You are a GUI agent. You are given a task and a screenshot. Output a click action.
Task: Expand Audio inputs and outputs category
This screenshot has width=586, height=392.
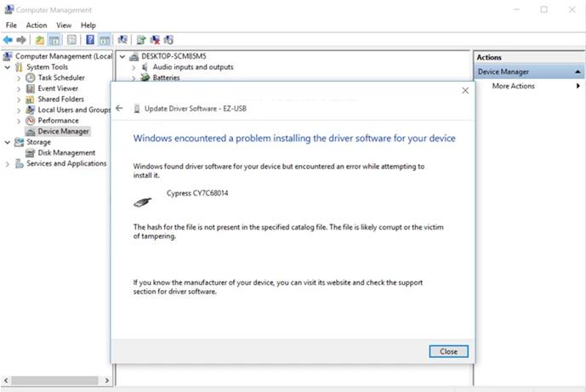coord(134,68)
